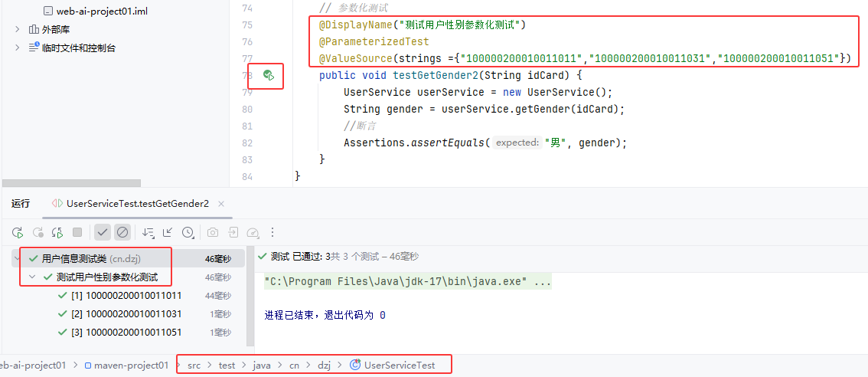Click the collapse all tests icon
This screenshot has height=377, width=868.
[168, 232]
